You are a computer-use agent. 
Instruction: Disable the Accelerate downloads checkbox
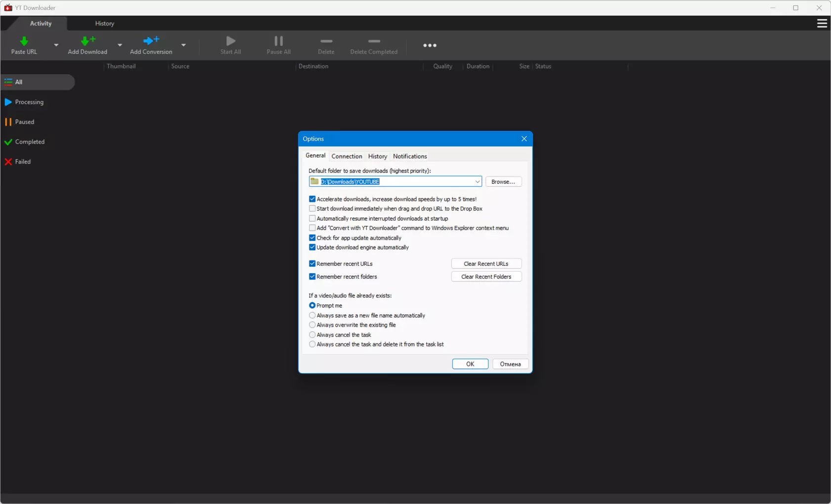click(x=312, y=199)
